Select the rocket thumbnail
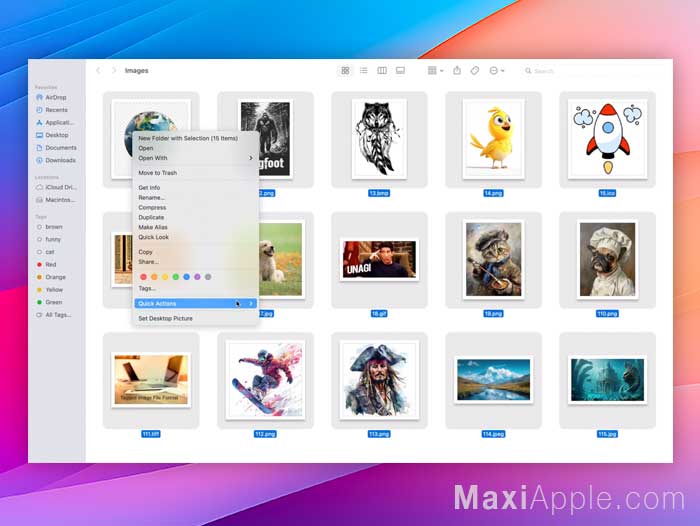The image size is (700, 526). click(608, 139)
